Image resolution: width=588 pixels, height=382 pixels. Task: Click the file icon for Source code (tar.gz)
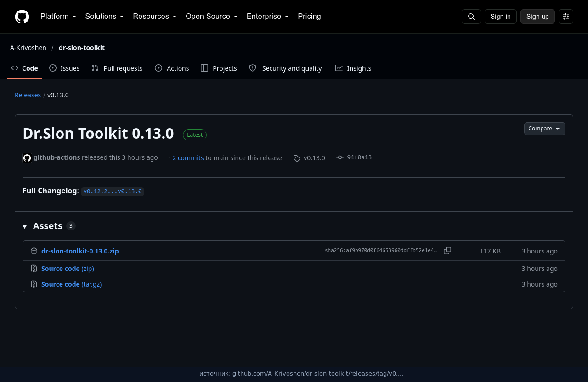[x=34, y=284]
